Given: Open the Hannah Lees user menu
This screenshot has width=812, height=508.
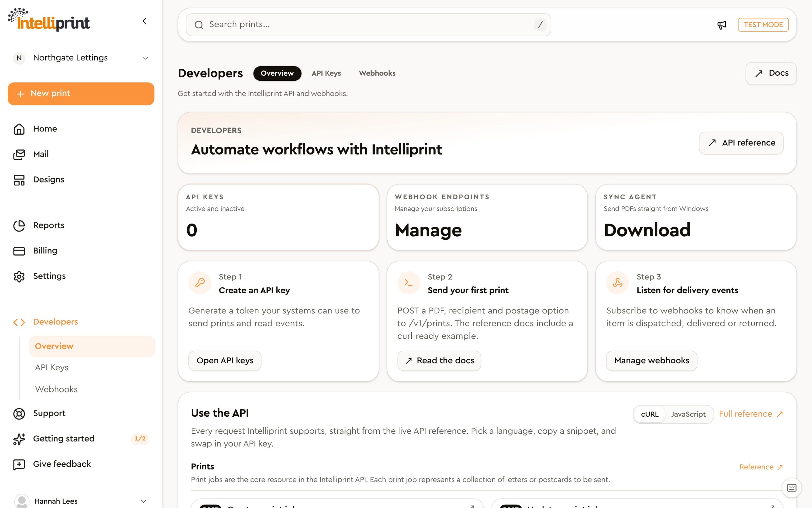Looking at the screenshot, I should [81, 501].
